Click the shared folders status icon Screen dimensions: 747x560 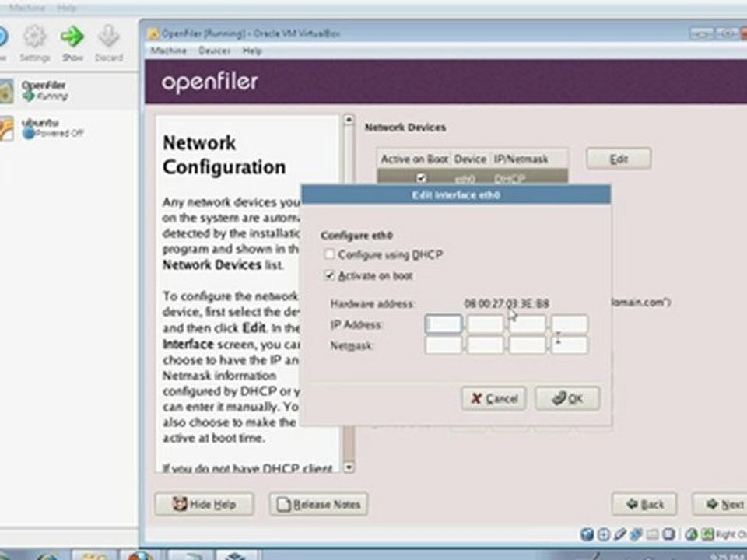coord(652,534)
